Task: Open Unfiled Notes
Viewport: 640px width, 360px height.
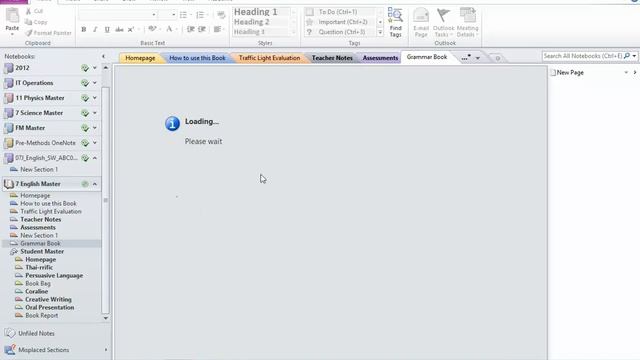Action: pyautogui.click(x=36, y=333)
